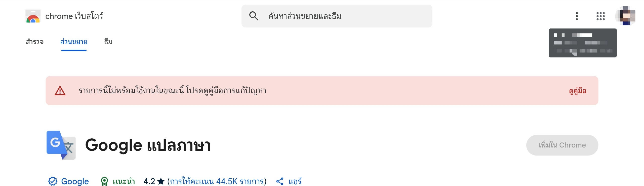Click the แชร์ share text link
This screenshot has height=186, width=644.
coord(295,181)
